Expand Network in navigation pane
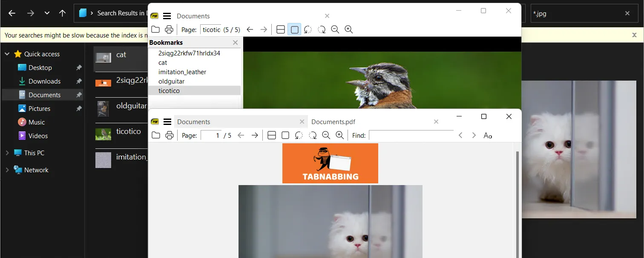Viewport: 644px width, 258px height. (x=7, y=170)
